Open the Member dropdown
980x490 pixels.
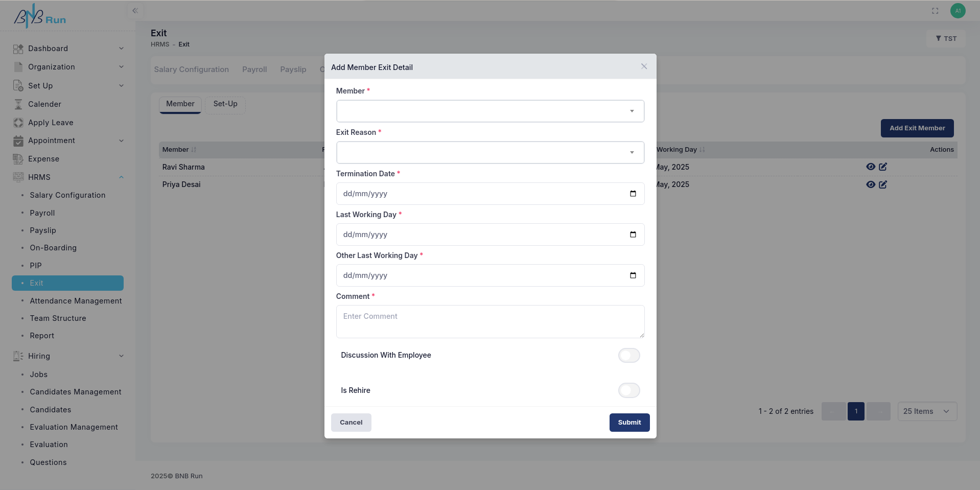coord(490,111)
